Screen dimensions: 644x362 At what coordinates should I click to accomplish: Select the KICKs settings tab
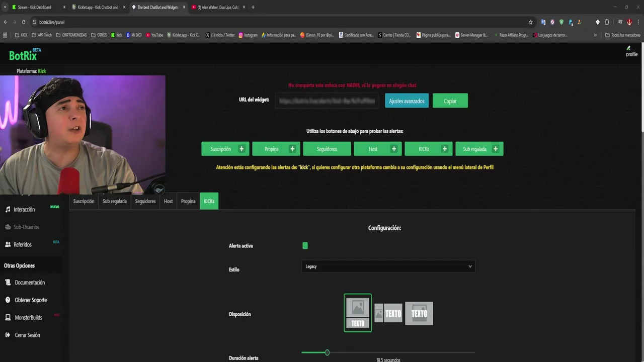[x=209, y=201]
